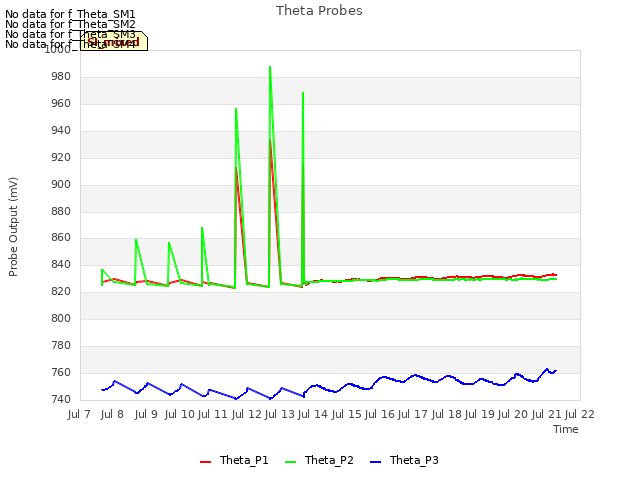Click the 840 y-axis tick label

tap(61, 264)
